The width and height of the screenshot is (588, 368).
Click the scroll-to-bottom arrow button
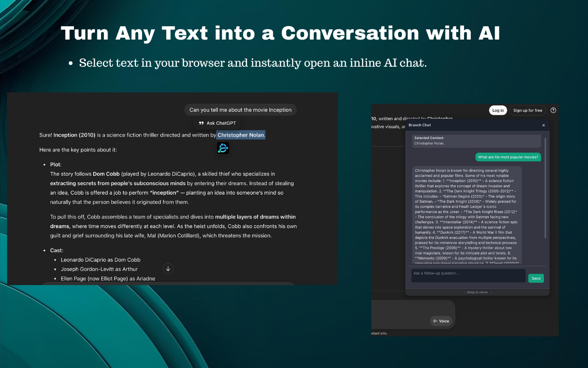168,269
